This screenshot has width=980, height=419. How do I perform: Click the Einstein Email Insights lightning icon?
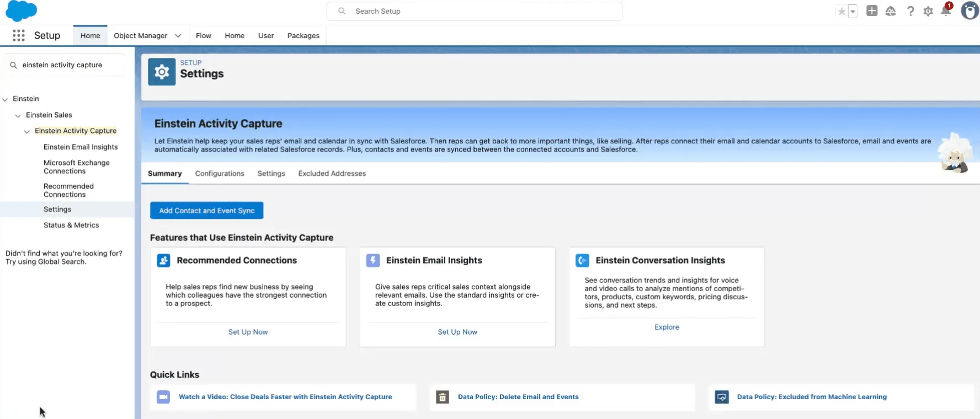click(x=373, y=260)
